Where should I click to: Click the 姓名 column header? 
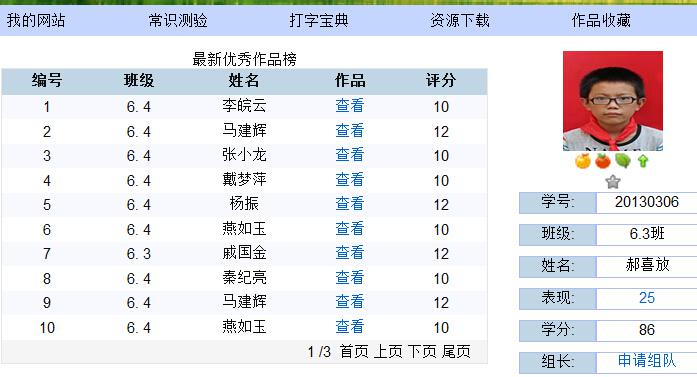pos(244,81)
